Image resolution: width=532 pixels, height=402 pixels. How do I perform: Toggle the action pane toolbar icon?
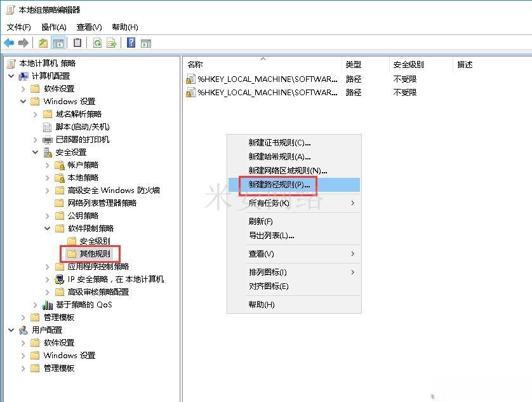click(146, 43)
